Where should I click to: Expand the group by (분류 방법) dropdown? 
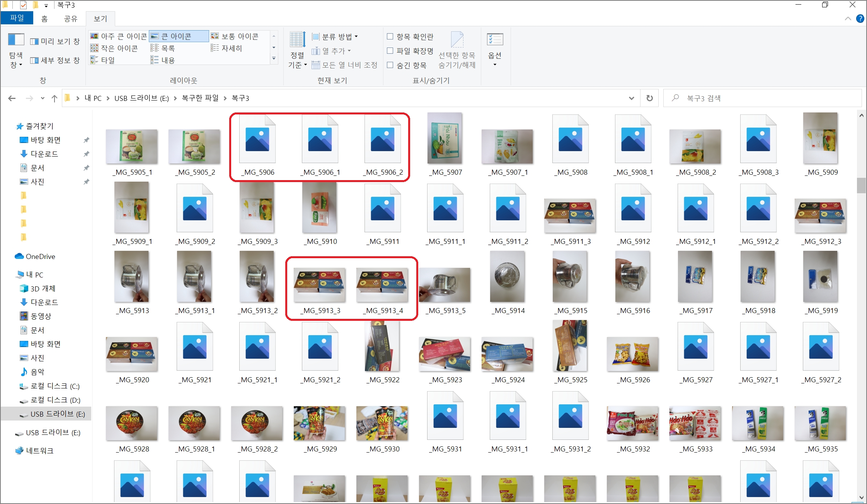pos(335,37)
